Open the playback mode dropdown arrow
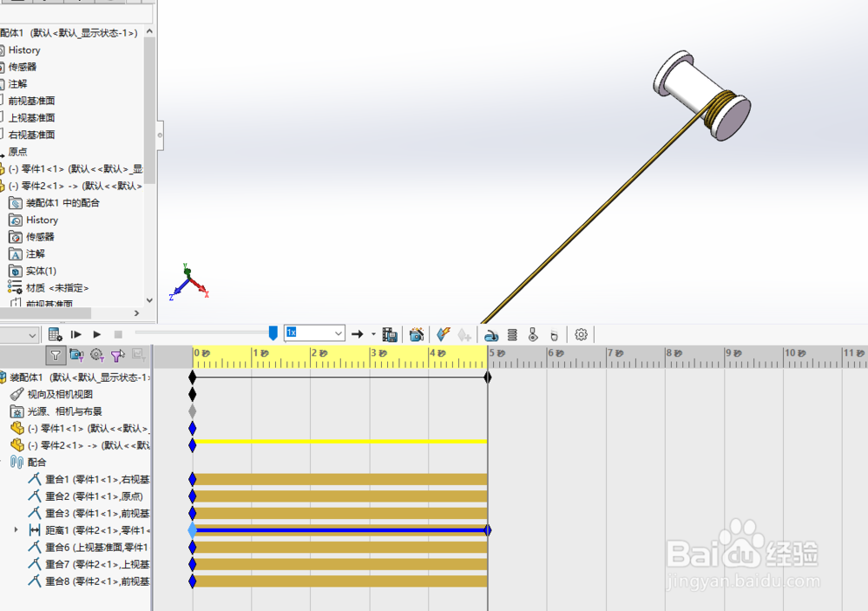Screen dimensions: 868x611 (372, 334)
